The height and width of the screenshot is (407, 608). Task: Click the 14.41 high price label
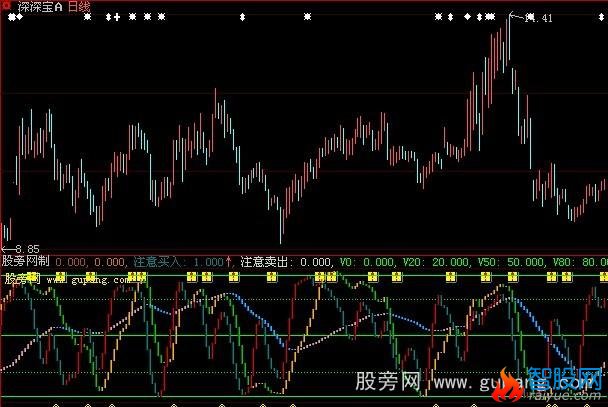[538, 18]
